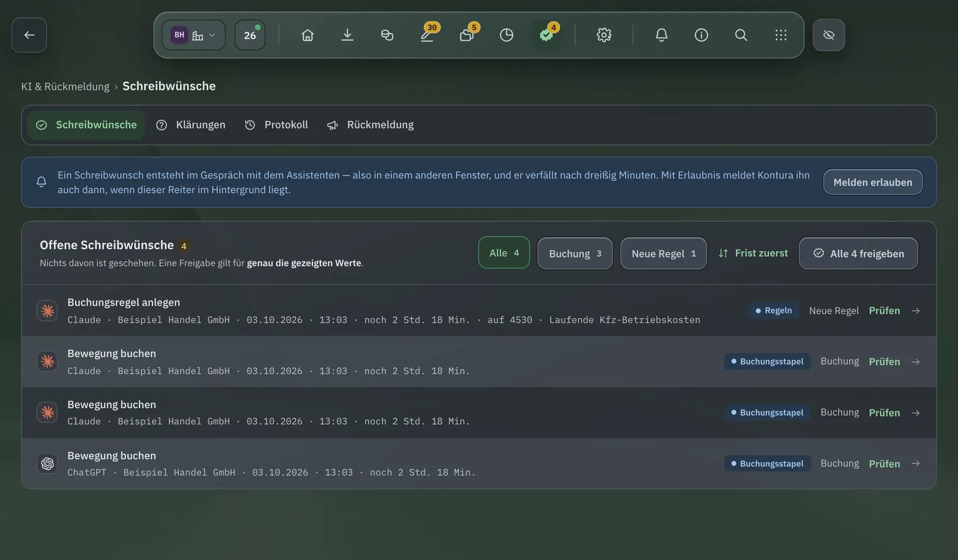This screenshot has height=560, width=958.
Task: Open the info circle icon
Action: [x=701, y=35]
